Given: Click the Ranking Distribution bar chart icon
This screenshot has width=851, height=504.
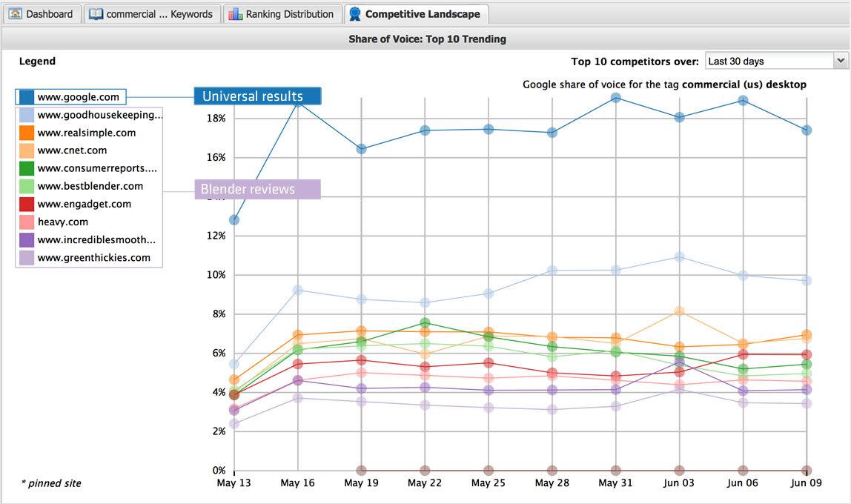Looking at the screenshot, I should (x=236, y=14).
